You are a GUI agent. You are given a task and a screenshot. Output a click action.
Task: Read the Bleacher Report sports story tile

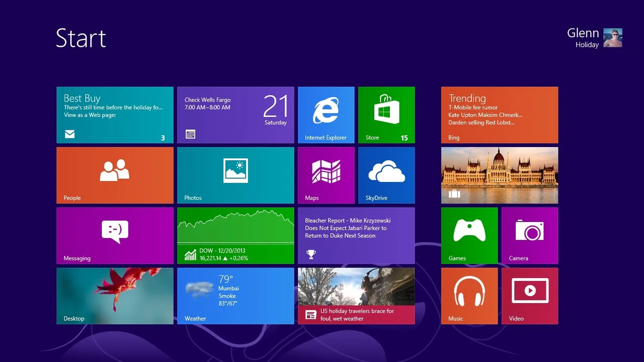pyautogui.click(x=356, y=235)
